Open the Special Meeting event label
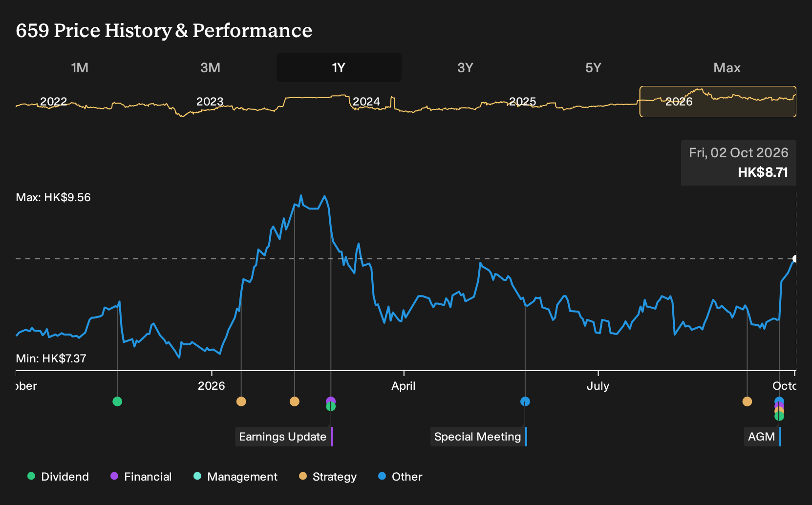This screenshot has height=505, width=812. point(479,437)
